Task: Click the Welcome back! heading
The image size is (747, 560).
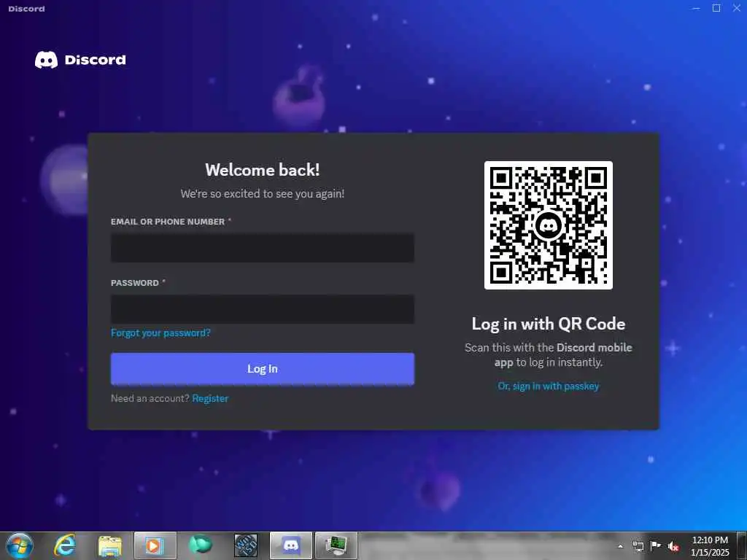Action: tap(263, 170)
